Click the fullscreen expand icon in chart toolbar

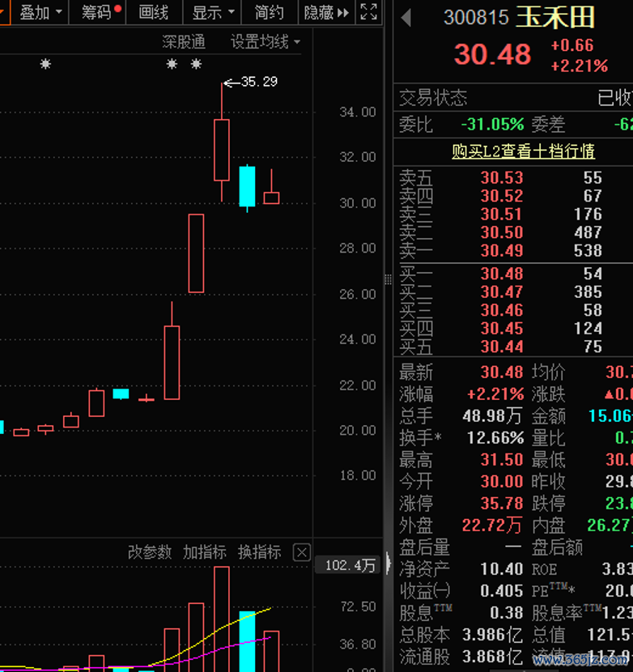click(368, 12)
